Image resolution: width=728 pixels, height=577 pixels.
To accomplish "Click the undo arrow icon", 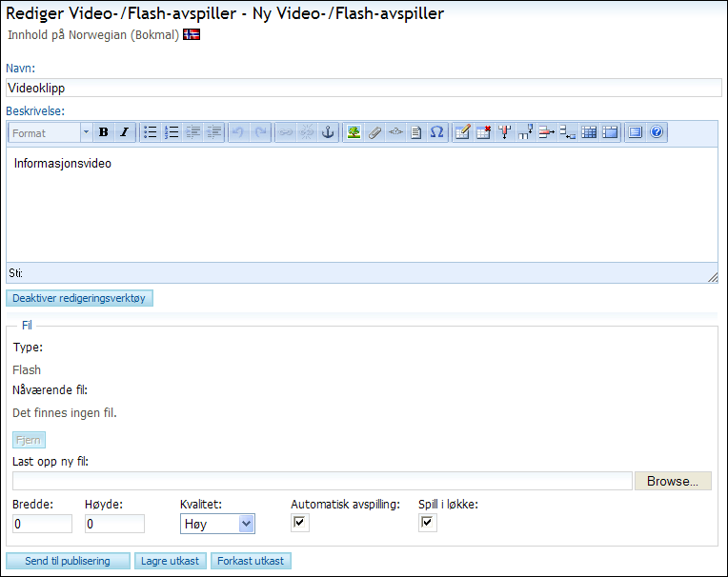I will pos(238,132).
